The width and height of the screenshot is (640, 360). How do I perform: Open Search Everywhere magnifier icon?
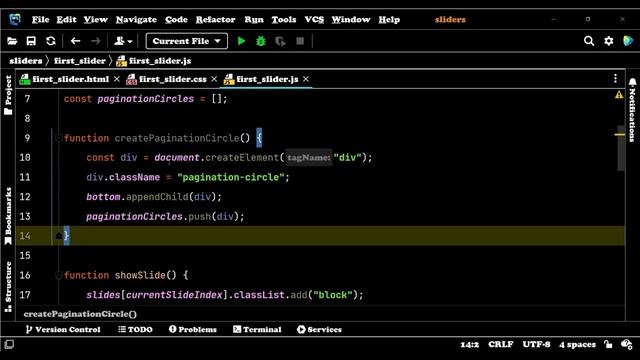pos(589,41)
